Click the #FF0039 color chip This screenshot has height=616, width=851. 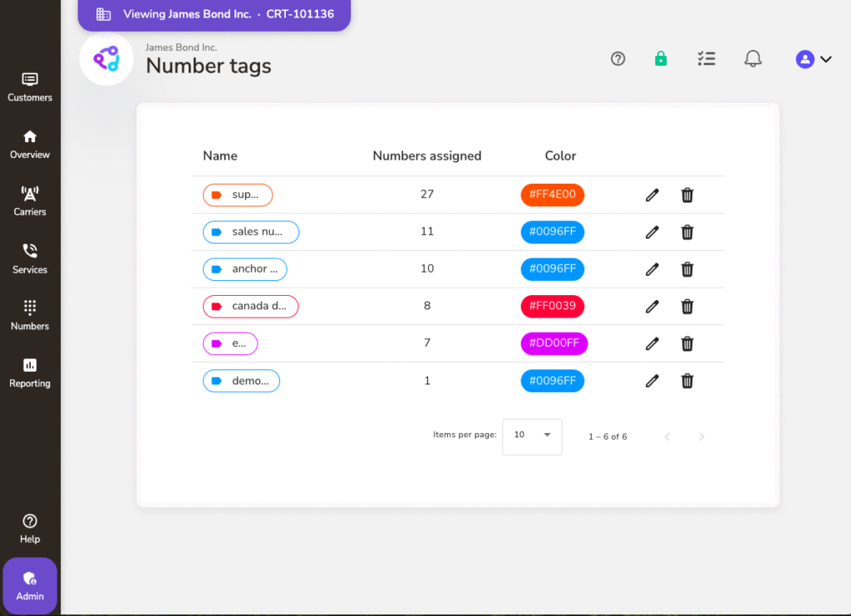(553, 306)
